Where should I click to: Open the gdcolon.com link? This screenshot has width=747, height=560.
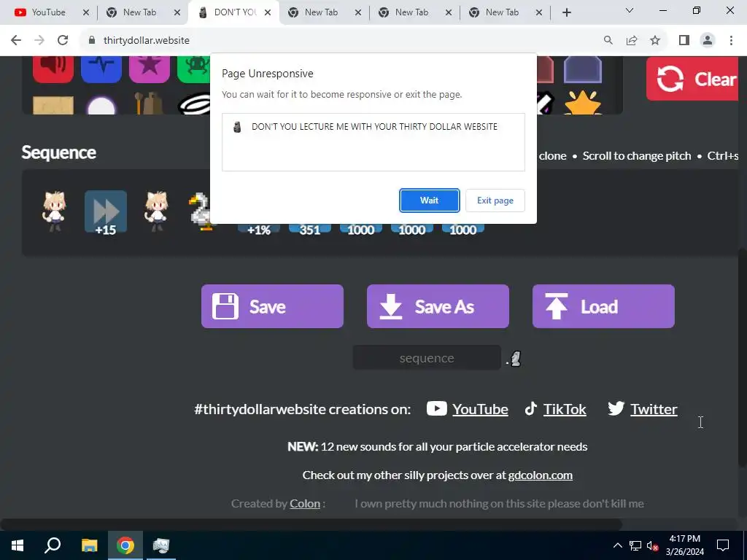[541, 475]
